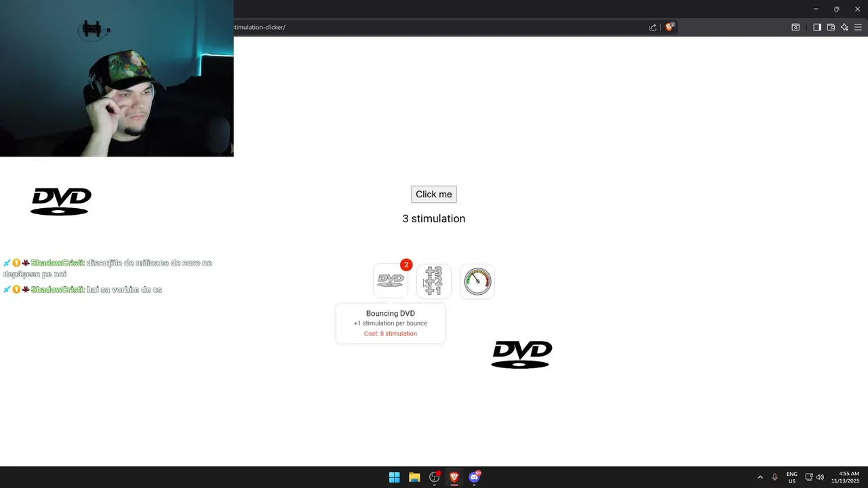Click the Brave browser taskbar icon
The image size is (868, 488).
click(x=454, y=477)
